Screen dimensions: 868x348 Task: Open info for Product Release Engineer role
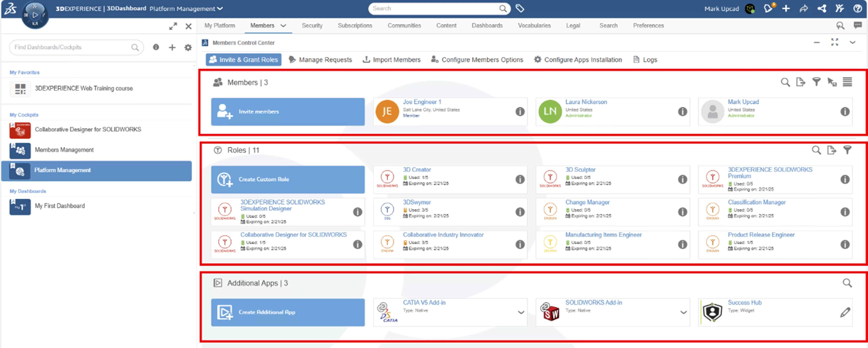coord(845,245)
